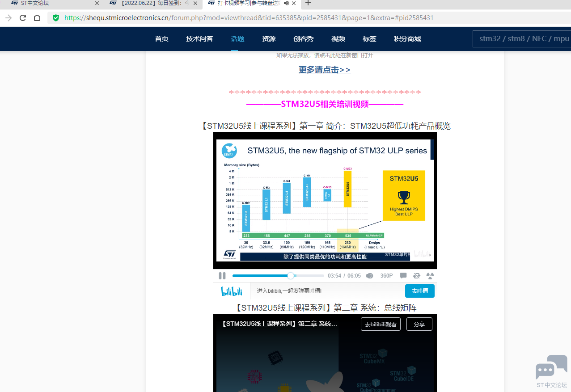Screen dimensions: 571x392
Task: Close the 2022.06.22 每日签到 tab
Action: [195, 3]
